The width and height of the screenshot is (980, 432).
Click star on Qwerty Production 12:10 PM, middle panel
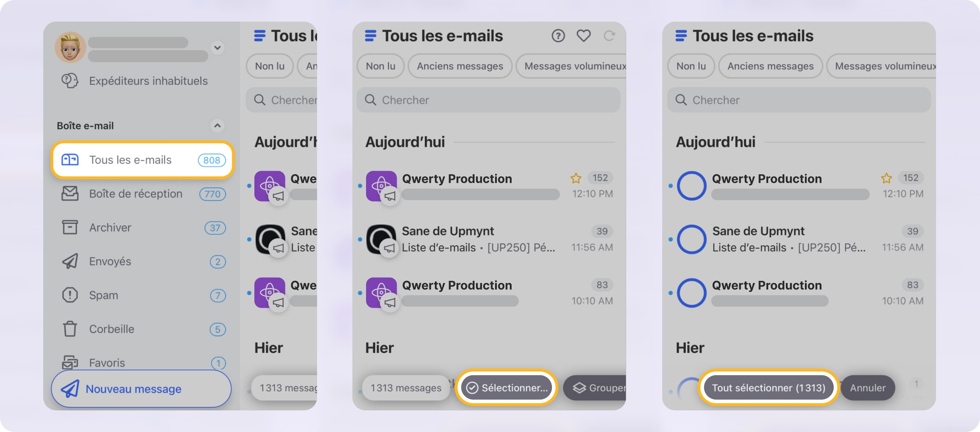pyautogui.click(x=576, y=178)
